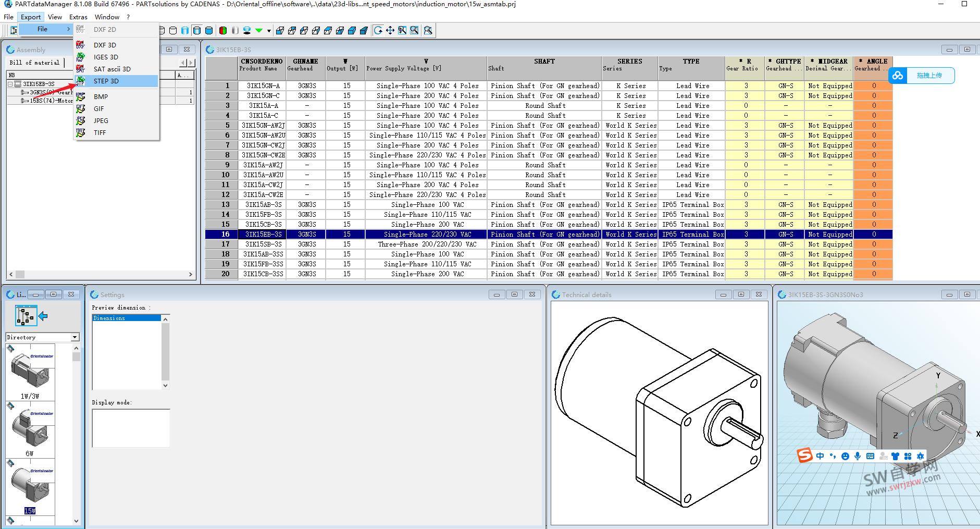Select IGES 3D export format
980x529 pixels.
click(106, 57)
